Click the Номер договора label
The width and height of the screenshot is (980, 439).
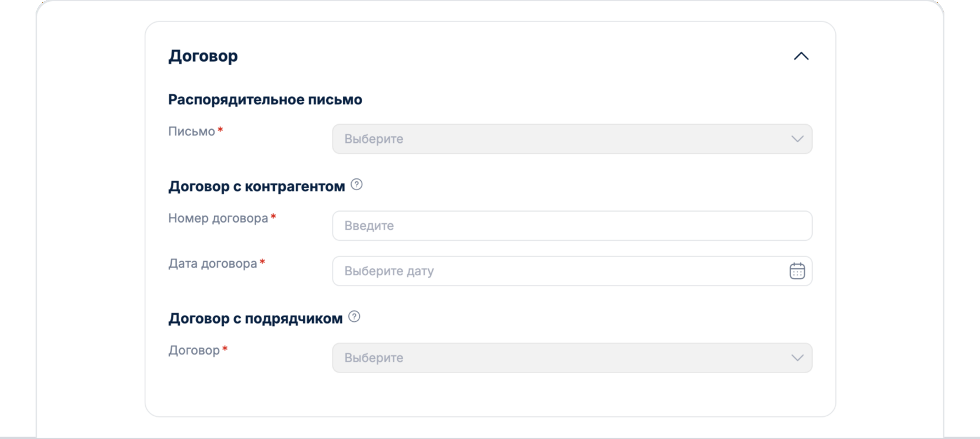point(218,219)
